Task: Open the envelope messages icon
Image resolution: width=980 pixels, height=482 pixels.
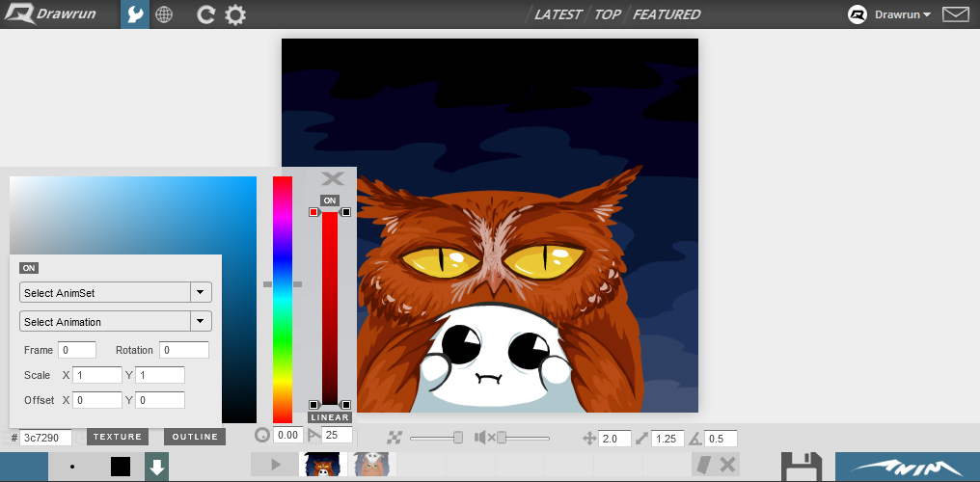Action: pyautogui.click(x=955, y=14)
